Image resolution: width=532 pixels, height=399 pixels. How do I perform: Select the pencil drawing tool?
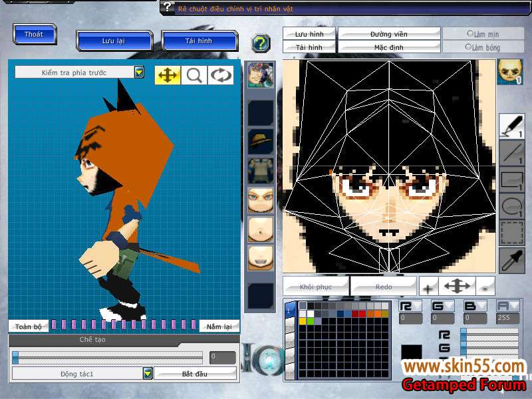click(511, 126)
